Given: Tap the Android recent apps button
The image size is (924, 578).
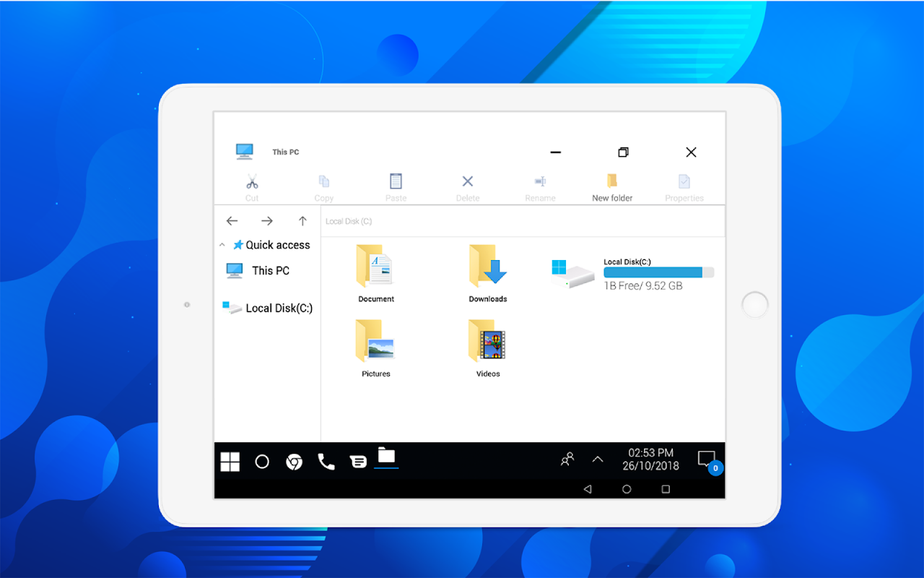Looking at the screenshot, I should point(666,489).
